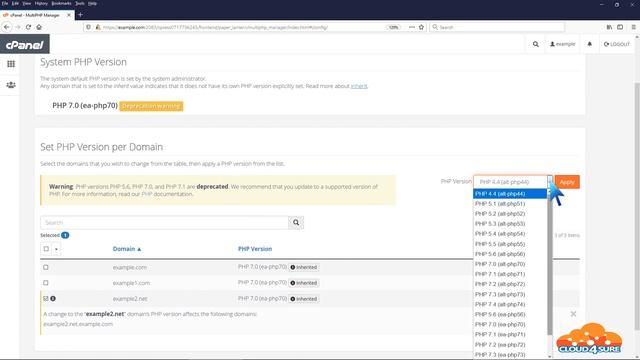Open a new browser tab
Viewport: 640px width, 360px height.
[80, 15]
